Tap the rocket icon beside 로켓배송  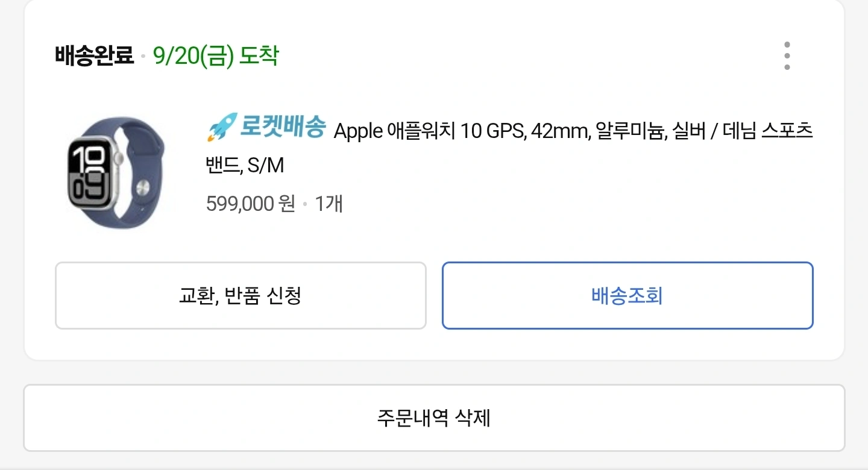tap(221, 128)
